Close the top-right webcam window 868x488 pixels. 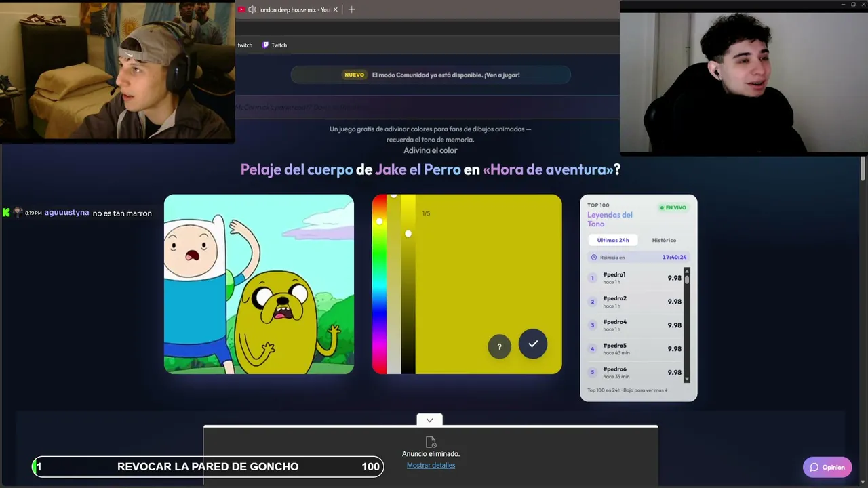pyautogui.click(x=863, y=4)
